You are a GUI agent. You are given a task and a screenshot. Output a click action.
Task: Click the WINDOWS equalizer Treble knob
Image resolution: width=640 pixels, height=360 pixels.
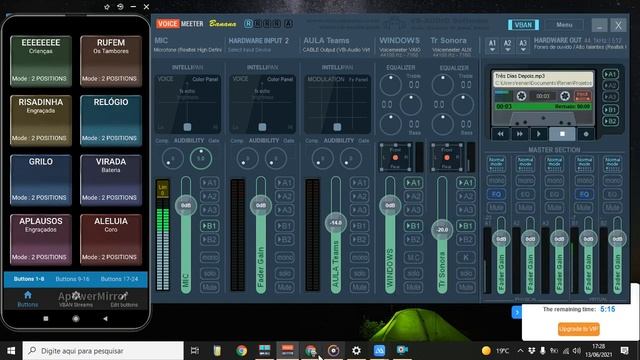pos(391,84)
